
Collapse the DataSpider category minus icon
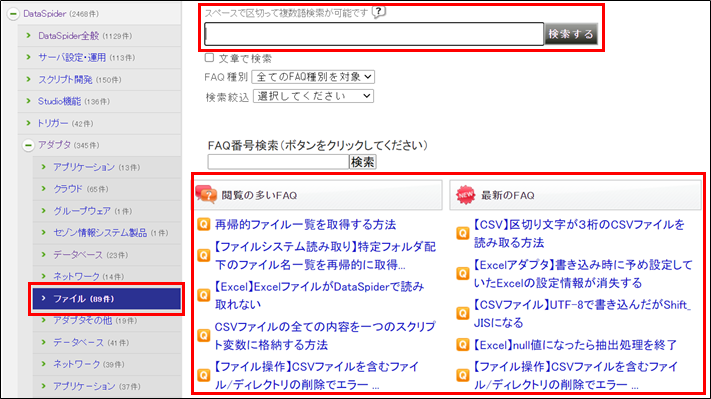(x=13, y=14)
